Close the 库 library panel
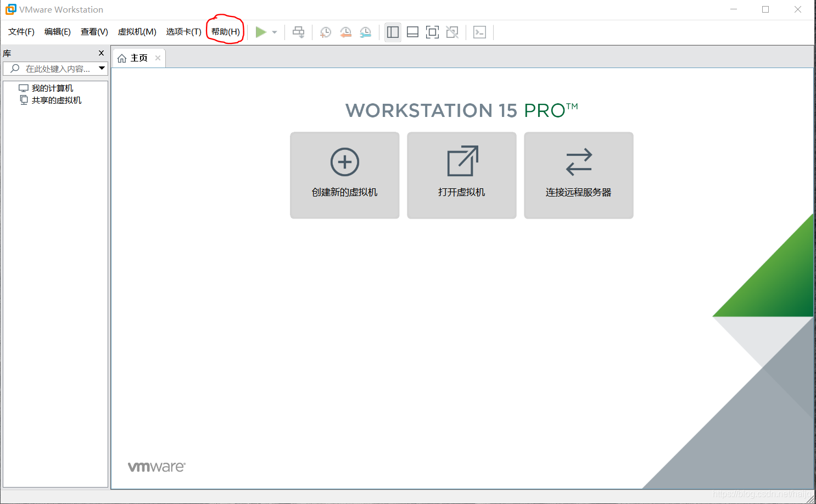Screen dimensions: 816x504 pyautogui.click(x=101, y=53)
